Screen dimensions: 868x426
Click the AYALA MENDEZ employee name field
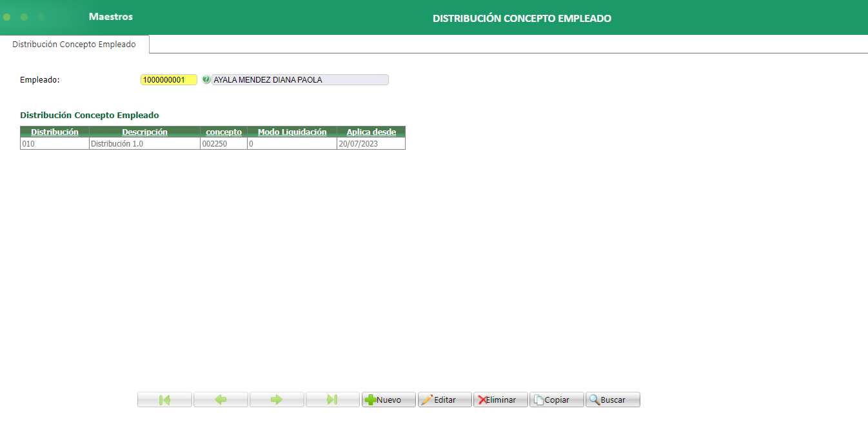click(300, 79)
